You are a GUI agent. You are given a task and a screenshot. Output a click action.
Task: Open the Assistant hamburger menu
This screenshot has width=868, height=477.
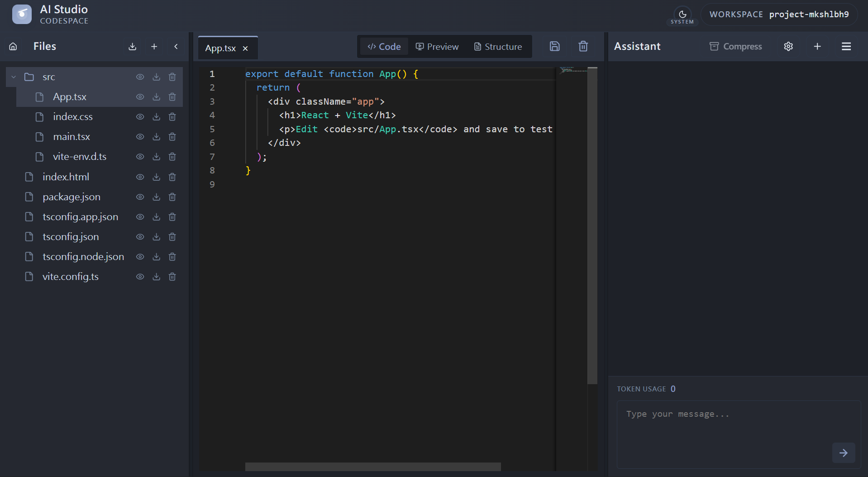coord(846,46)
